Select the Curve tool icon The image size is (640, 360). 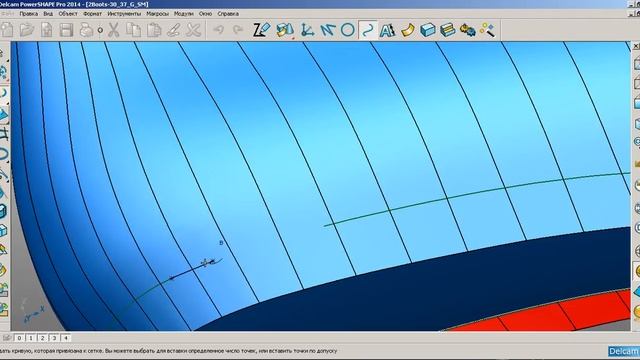click(x=368, y=30)
